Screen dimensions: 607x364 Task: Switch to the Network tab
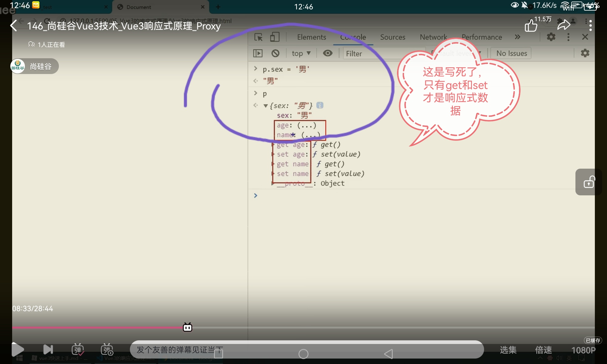[x=433, y=37]
